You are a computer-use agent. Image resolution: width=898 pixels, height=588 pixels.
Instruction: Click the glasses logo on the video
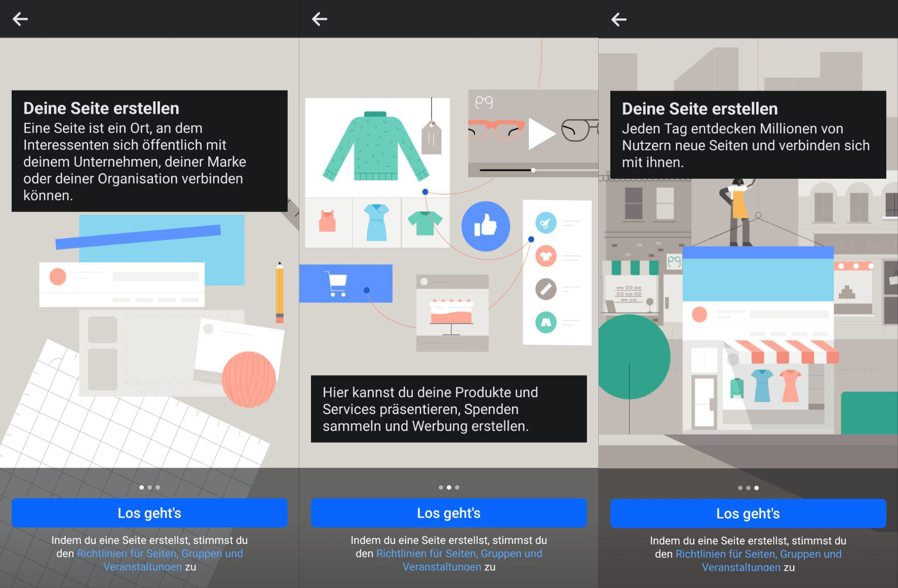[484, 102]
